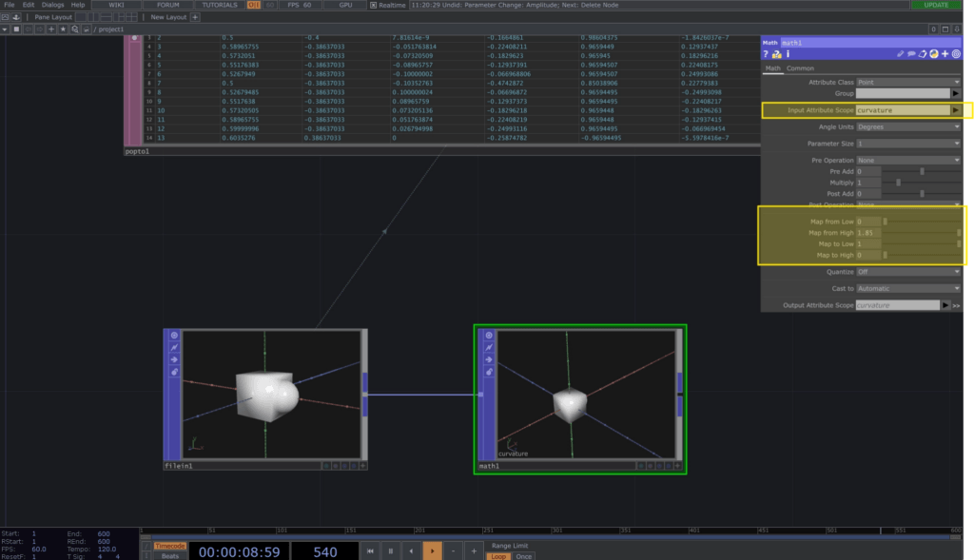Open the WIKI link button

coord(116,5)
